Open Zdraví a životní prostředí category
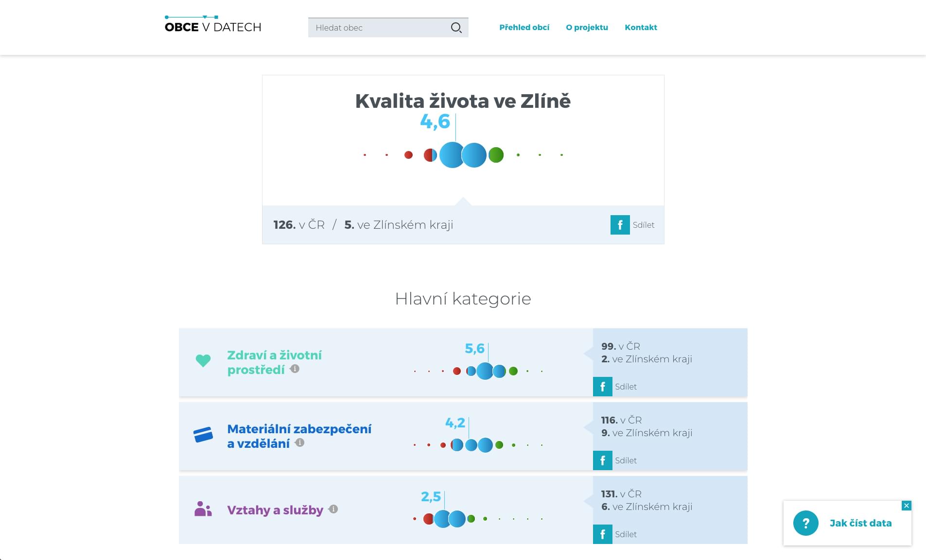 [274, 362]
